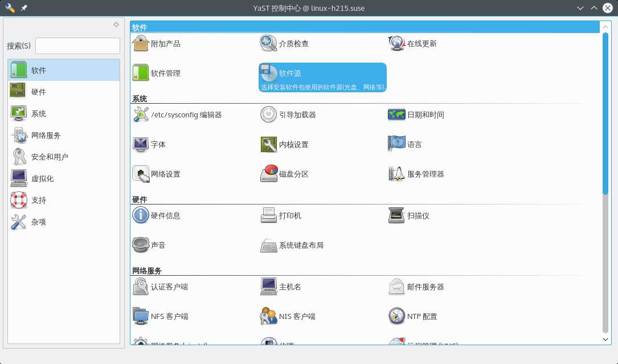
Task: Open 服务管理器 services manager
Action: (416, 174)
